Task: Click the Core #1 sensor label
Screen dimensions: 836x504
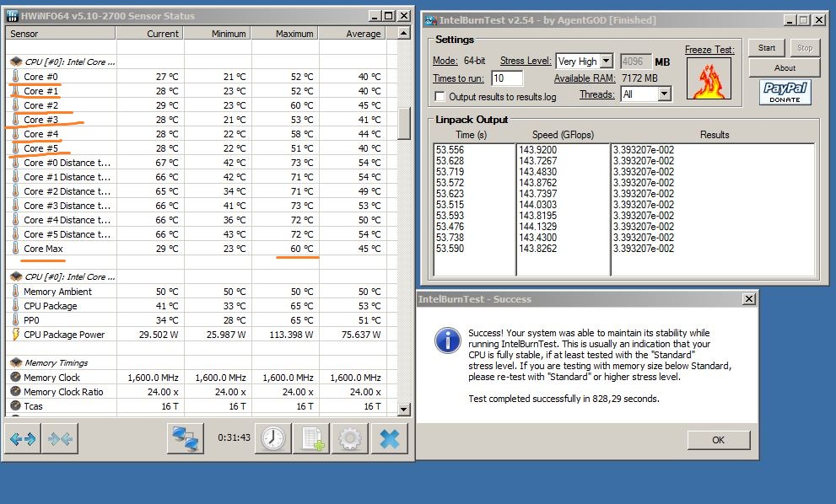Action: pyautogui.click(x=41, y=91)
